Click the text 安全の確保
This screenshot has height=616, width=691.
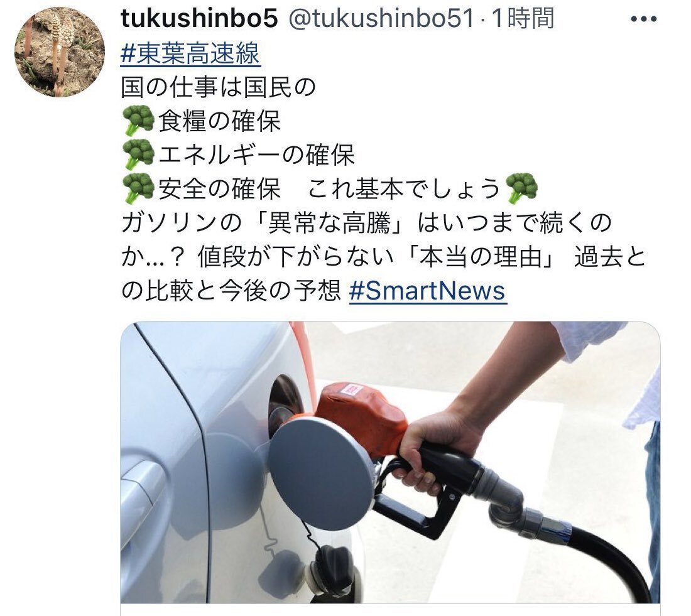219,188
